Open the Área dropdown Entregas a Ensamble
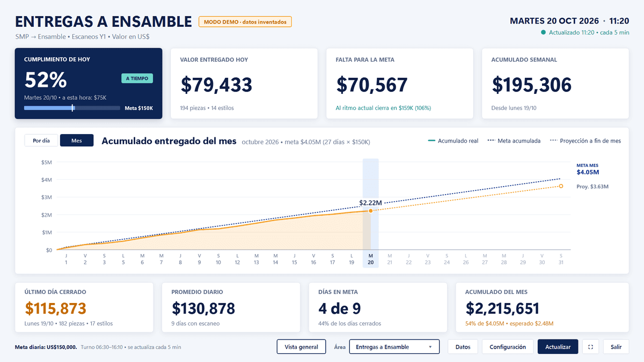The height and width of the screenshot is (362, 644). [394, 347]
